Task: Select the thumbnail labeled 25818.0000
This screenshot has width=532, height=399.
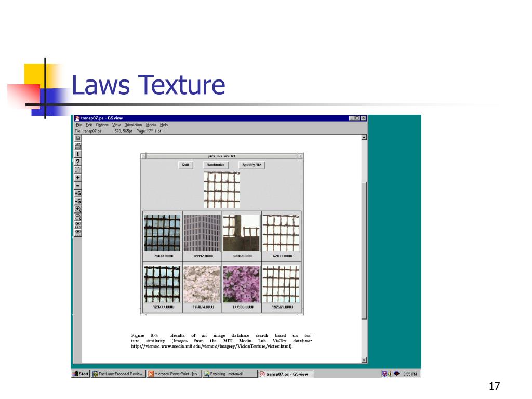Action: pos(162,233)
